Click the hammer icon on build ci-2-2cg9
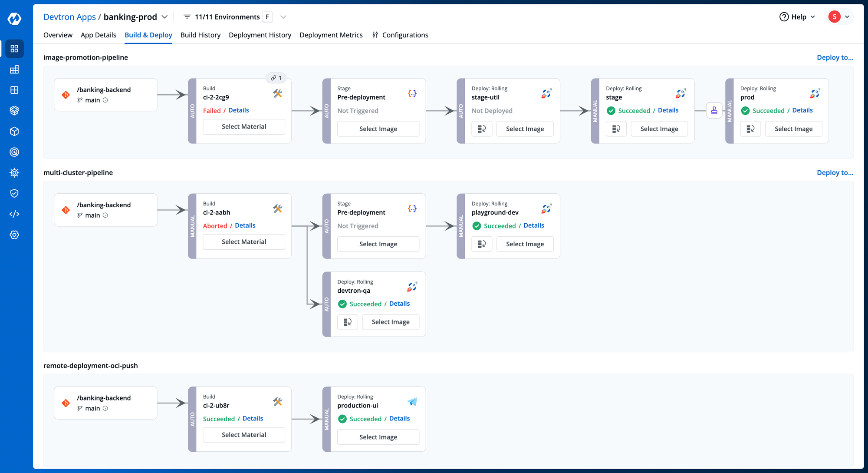The height and width of the screenshot is (473, 868). point(278,93)
